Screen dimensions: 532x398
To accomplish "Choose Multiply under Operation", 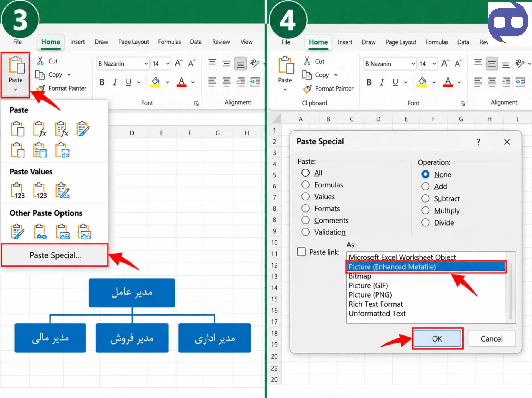I will click(x=425, y=210).
